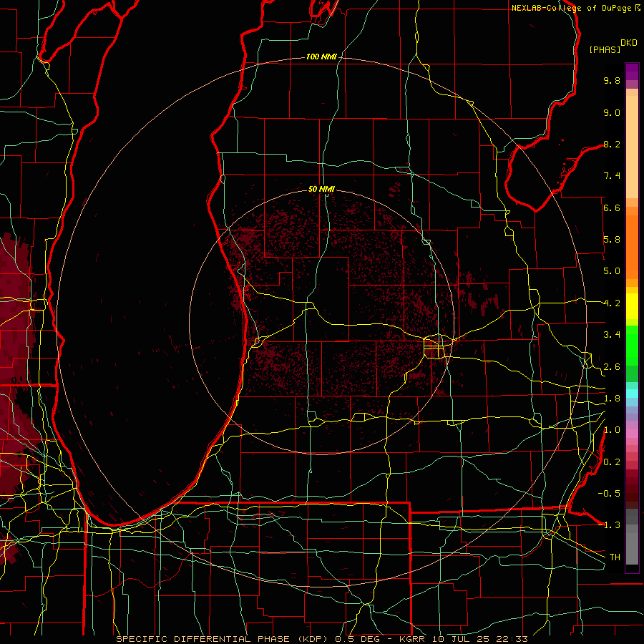This screenshot has height=644, width=644.
Task: Click the 0.2 scale value
Action: pos(612,462)
